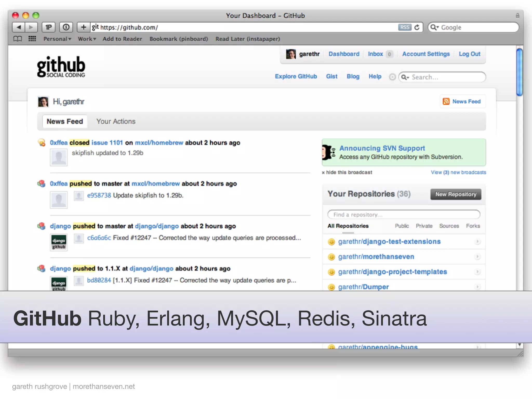Screen dimensions: 532x399
Task: Open the bookmarks book icon
Action: tap(17, 39)
